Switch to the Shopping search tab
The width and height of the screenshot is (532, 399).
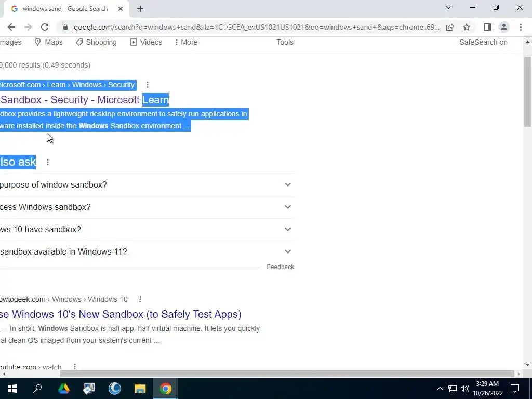point(96,42)
